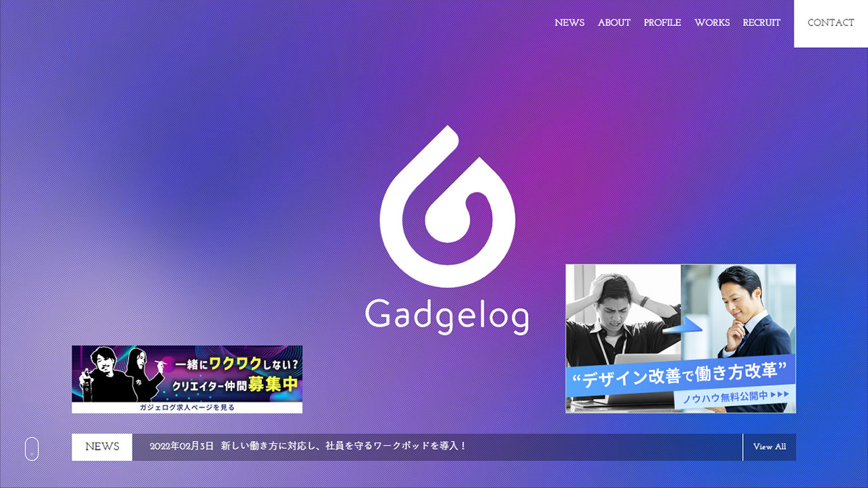Click the white NEWS label in ticker

point(102,447)
